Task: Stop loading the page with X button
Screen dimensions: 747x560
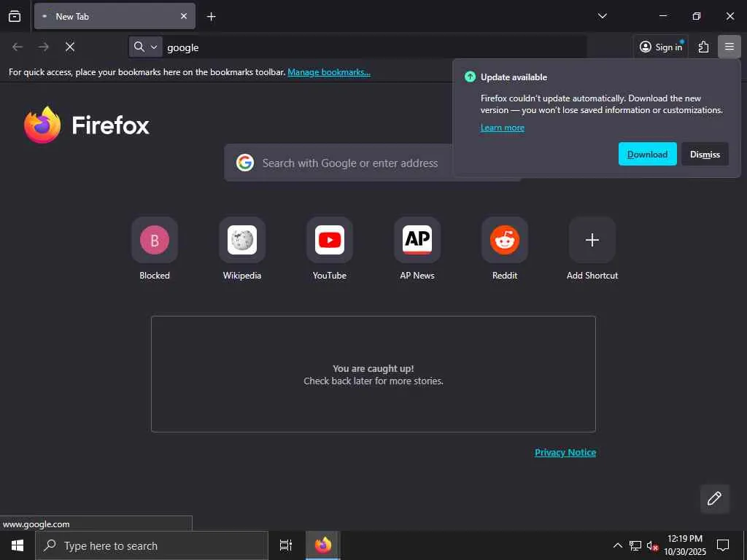Action: click(x=70, y=47)
